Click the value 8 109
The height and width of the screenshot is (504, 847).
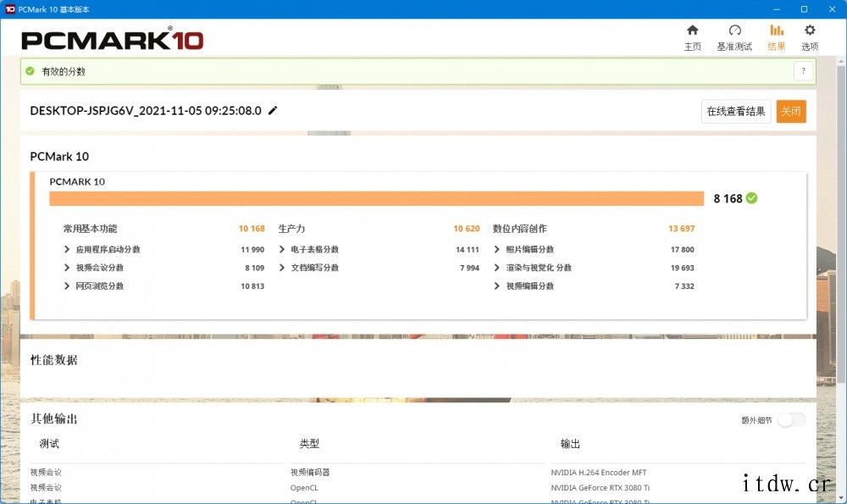pos(254,268)
